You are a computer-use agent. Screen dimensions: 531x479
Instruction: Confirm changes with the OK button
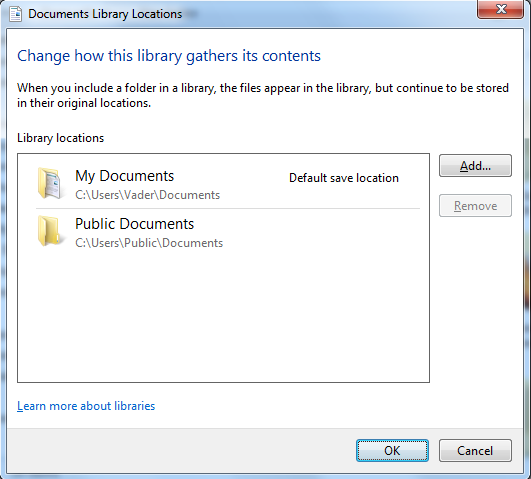(x=392, y=451)
